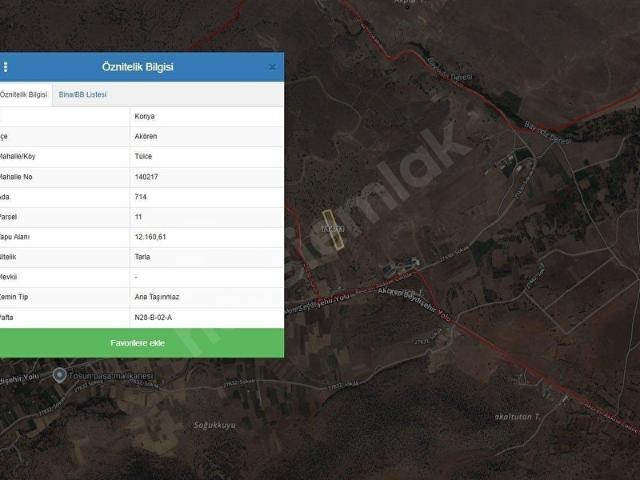Select the Akören value cell

click(x=207, y=136)
